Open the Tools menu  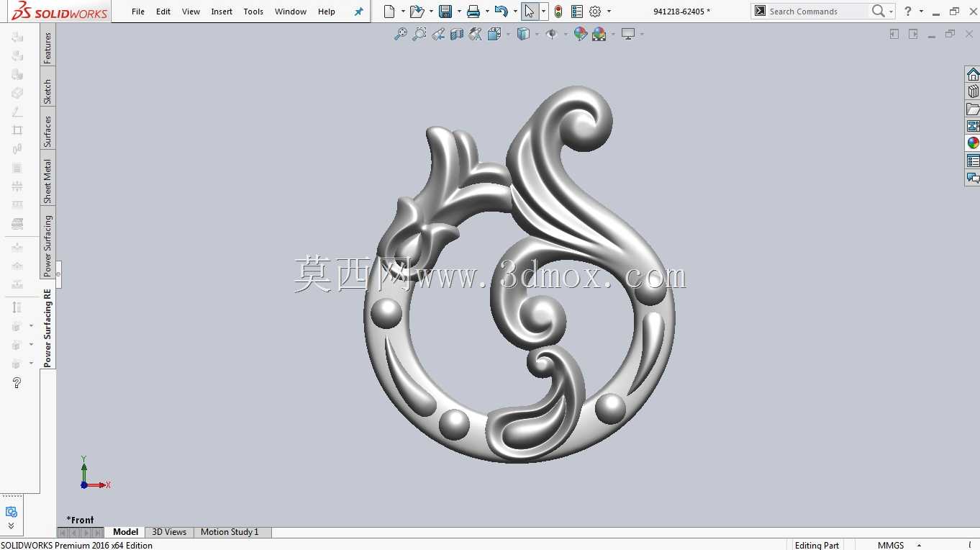tap(253, 12)
